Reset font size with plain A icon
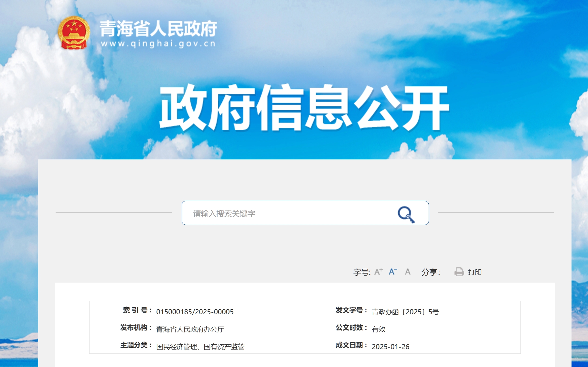The height and width of the screenshot is (367, 588). (408, 272)
